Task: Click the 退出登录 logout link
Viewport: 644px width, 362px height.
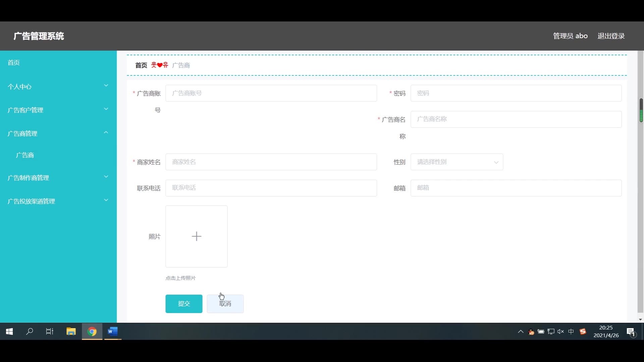Action: tap(611, 36)
